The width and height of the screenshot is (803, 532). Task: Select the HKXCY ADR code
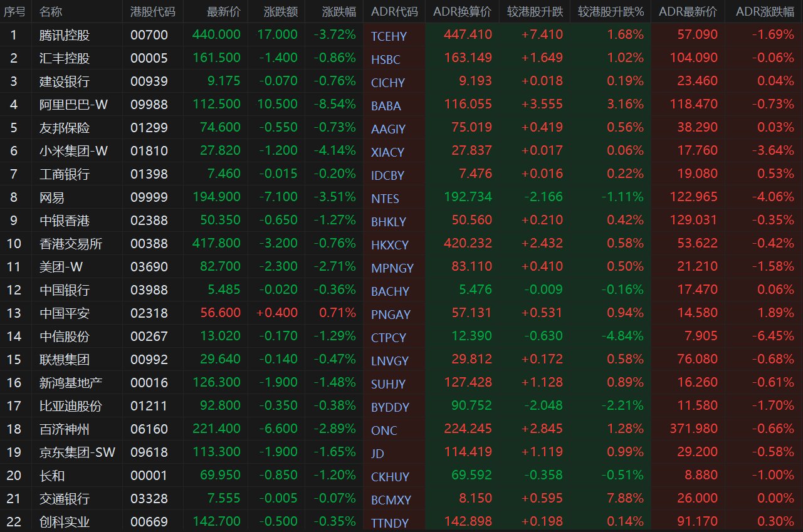(x=390, y=245)
